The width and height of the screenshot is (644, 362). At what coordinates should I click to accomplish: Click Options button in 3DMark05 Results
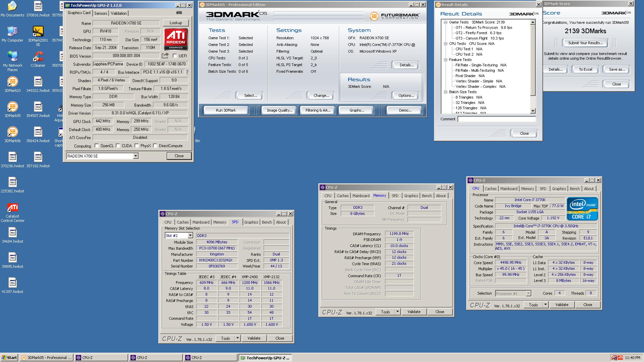tap(406, 96)
